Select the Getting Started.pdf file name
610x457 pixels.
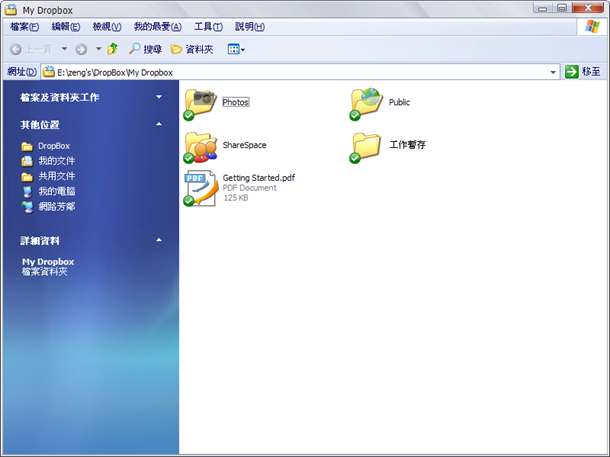[259, 178]
